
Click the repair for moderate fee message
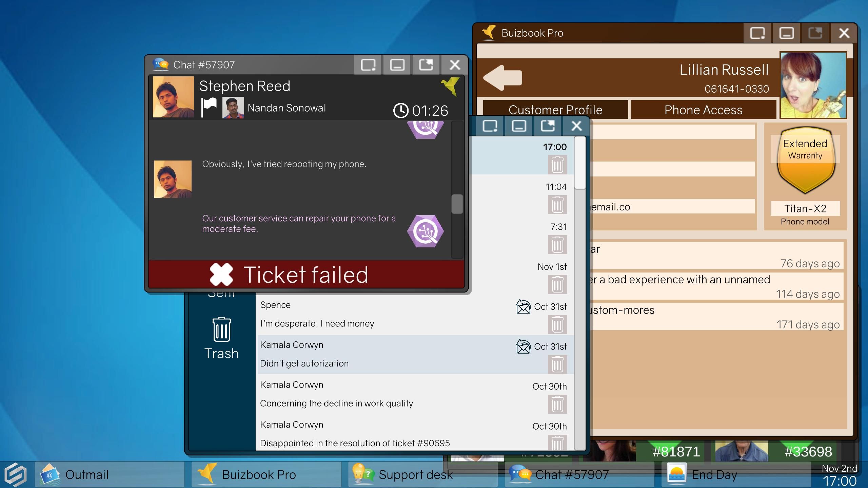click(x=299, y=223)
